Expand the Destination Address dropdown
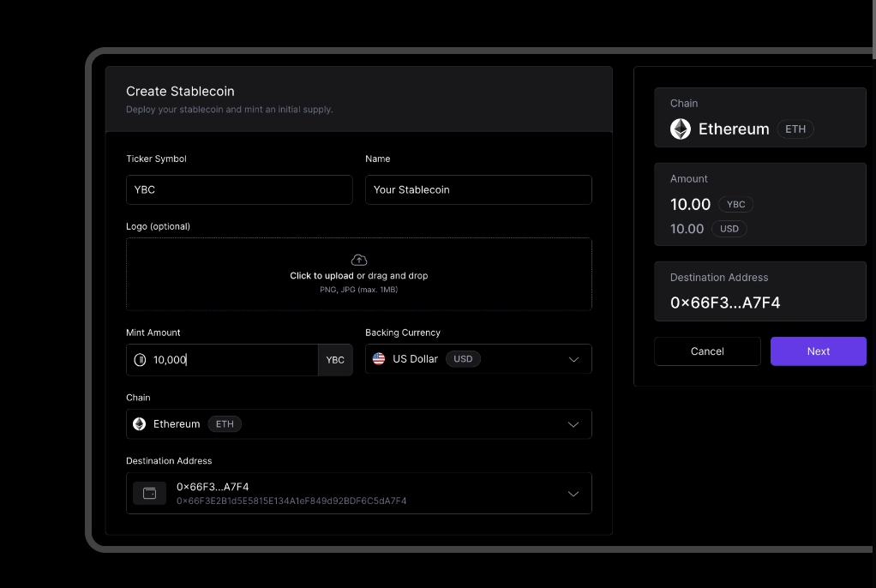 click(x=573, y=494)
